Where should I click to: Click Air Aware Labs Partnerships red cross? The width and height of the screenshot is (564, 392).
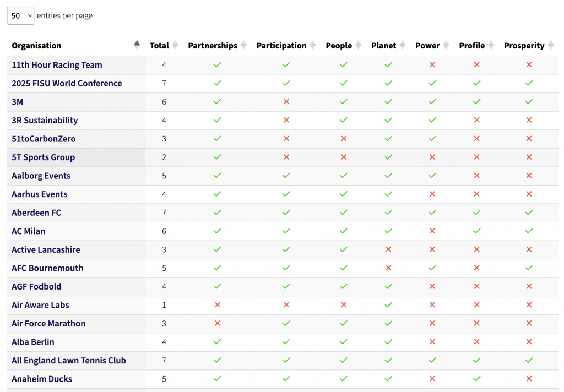click(x=217, y=305)
